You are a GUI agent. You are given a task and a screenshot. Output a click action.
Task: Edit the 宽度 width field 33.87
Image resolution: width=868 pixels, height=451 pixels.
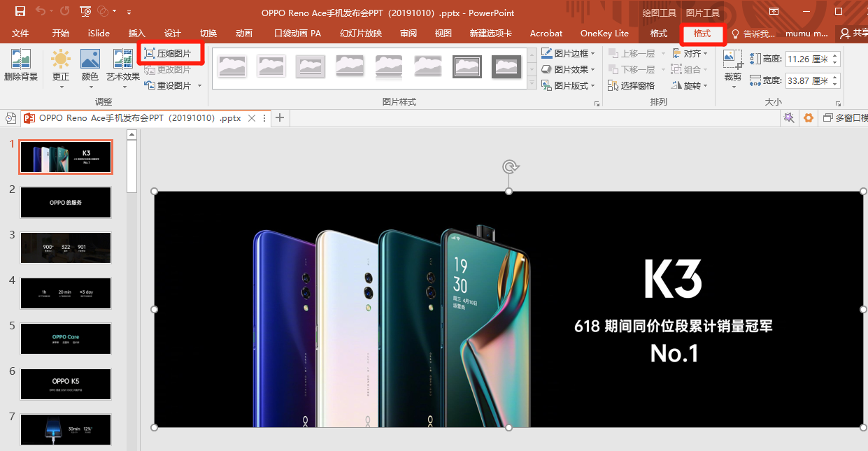[x=807, y=80]
